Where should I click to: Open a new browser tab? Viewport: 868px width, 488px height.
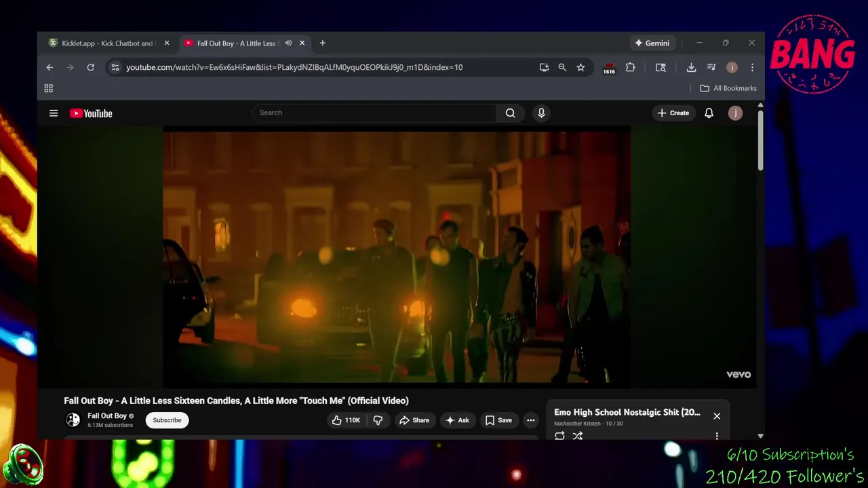323,43
